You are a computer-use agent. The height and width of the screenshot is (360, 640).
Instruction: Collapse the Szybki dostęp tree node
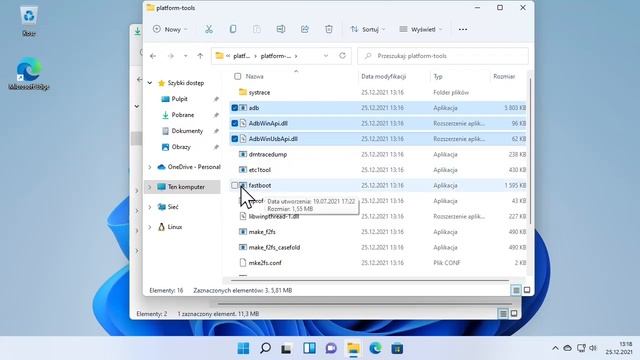(150, 83)
